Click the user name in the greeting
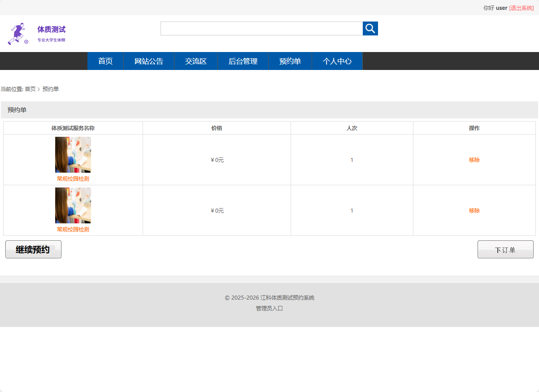This screenshot has height=392, width=539. pyautogui.click(x=501, y=8)
